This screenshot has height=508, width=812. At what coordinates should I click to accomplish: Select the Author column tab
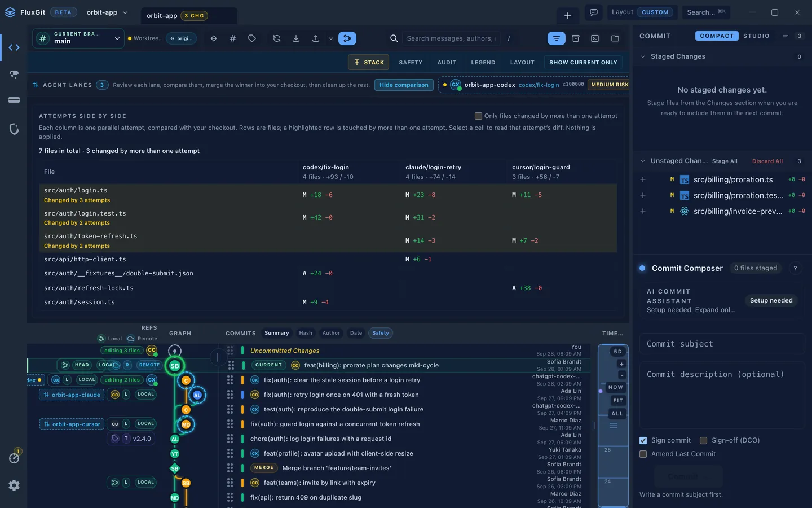point(331,333)
